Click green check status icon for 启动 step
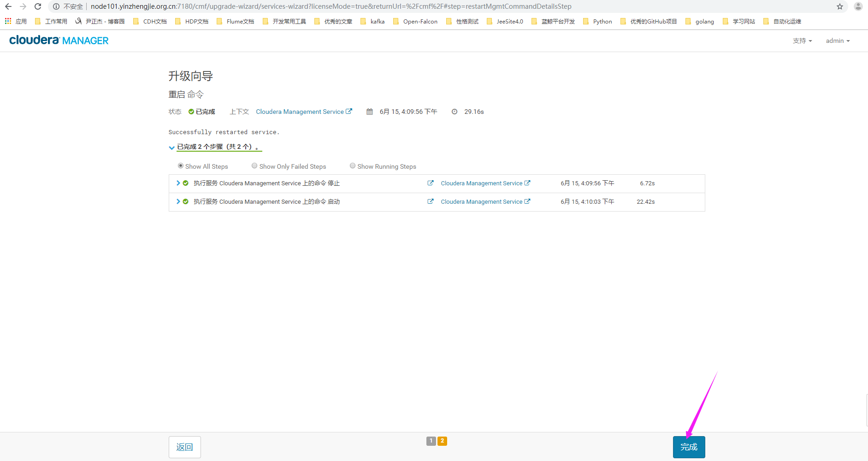This screenshot has width=868, height=461. click(x=185, y=201)
